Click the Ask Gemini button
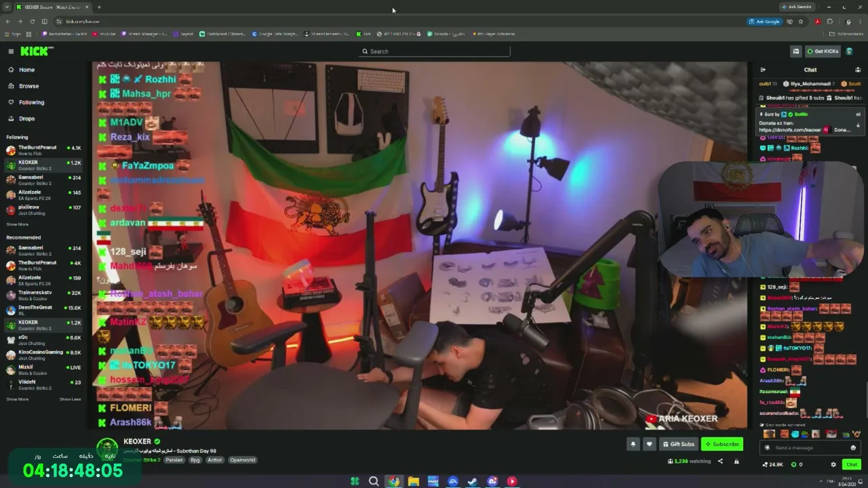The image size is (868, 488). tap(797, 7)
